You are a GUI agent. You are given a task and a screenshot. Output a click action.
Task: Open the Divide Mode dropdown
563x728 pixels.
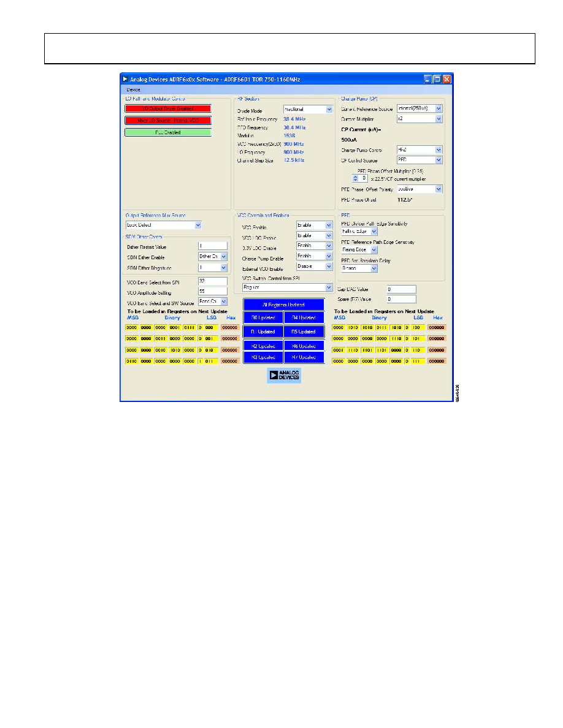tap(308, 109)
